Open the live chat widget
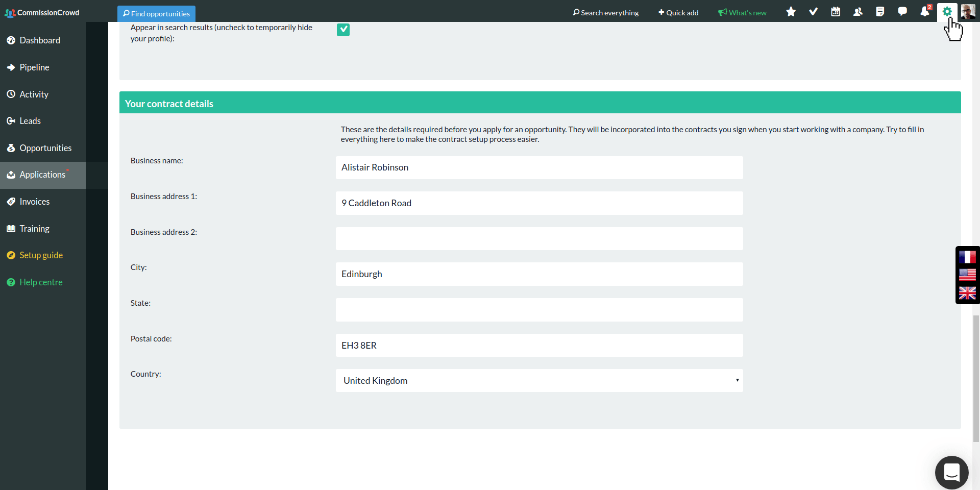Image resolution: width=980 pixels, height=490 pixels. (951, 472)
